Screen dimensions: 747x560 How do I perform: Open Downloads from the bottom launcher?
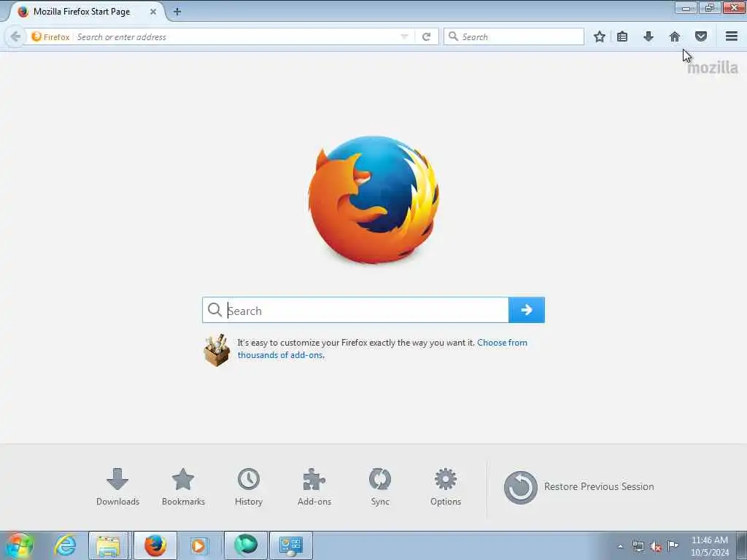117,486
